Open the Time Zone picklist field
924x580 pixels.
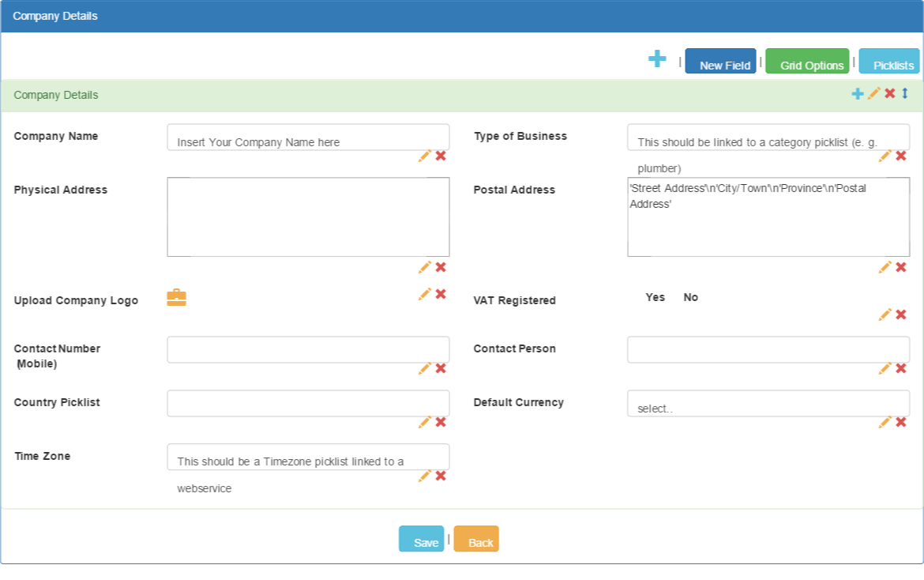click(308, 457)
